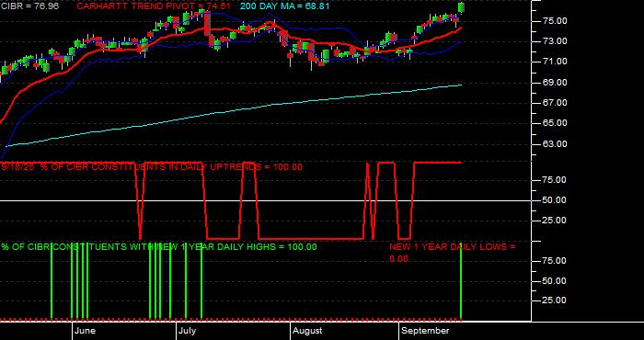
Task: Click the 75.00 value in the uptrends panel
Action: (555, 180)
